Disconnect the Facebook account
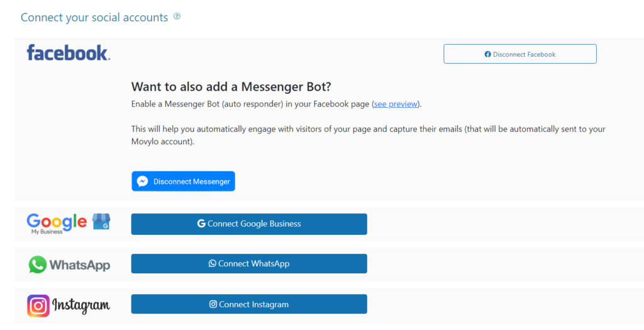Image resolution: width=644 pixels, height=330 pixels. coord(520,54)
